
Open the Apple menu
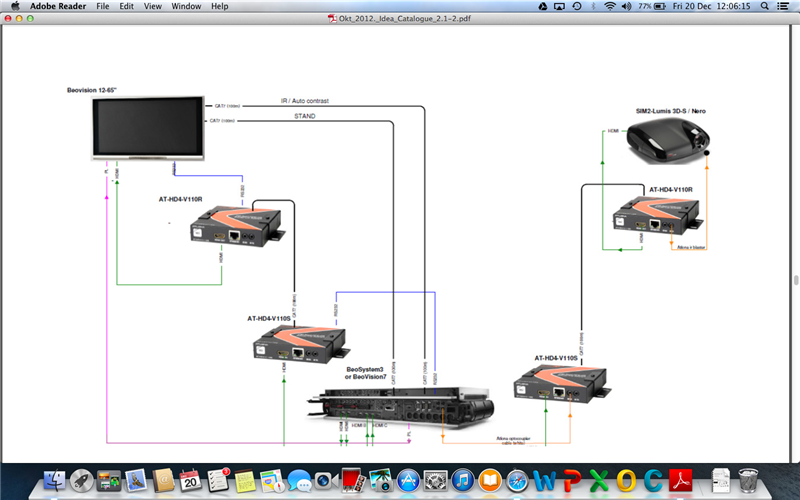[x=15, y=6]
